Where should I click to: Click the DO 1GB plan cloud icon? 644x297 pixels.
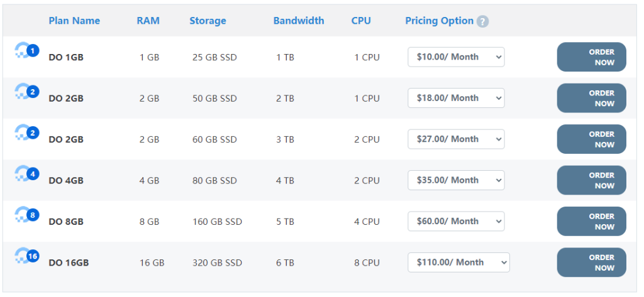coord(26,51)
